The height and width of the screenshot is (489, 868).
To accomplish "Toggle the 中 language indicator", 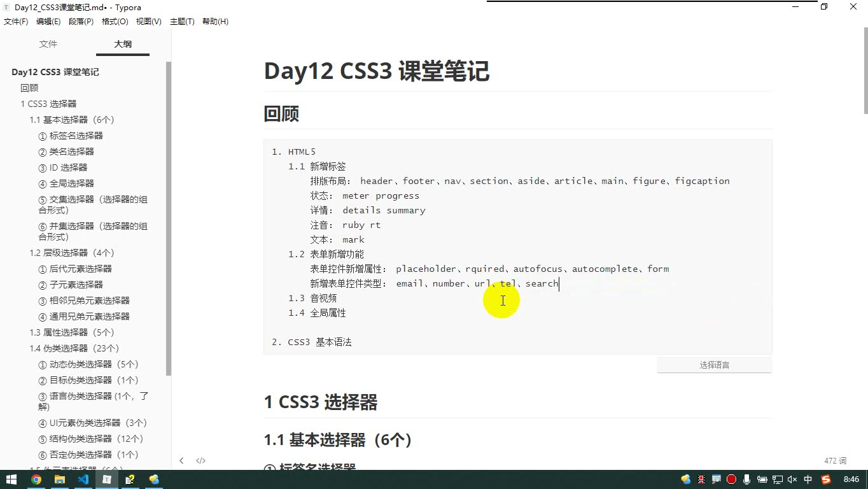I will [x=808, y=479].
